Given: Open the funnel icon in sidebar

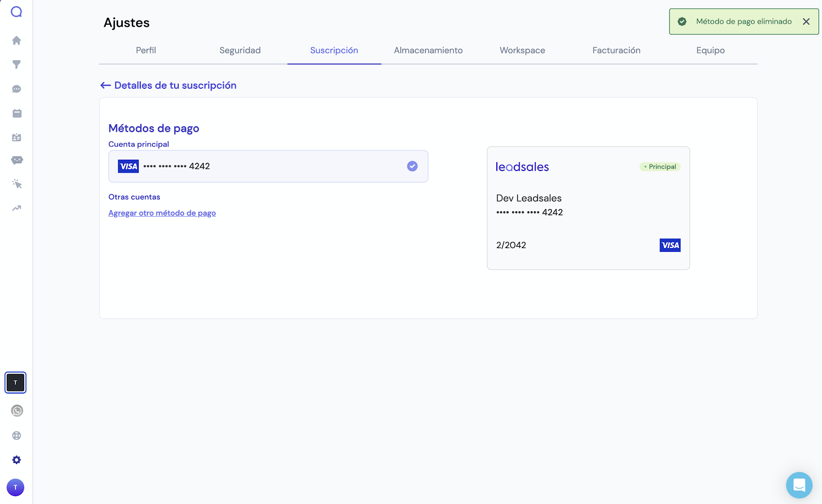Looking at the screenshot, I should coord(16,65).
